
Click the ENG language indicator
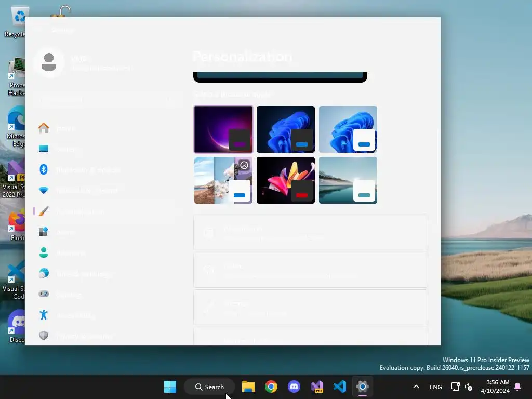click(x=436, y=387)
